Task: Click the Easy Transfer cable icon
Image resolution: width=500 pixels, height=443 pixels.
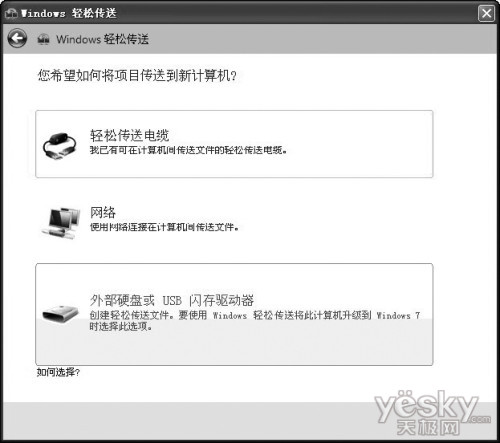Action: 60,146
